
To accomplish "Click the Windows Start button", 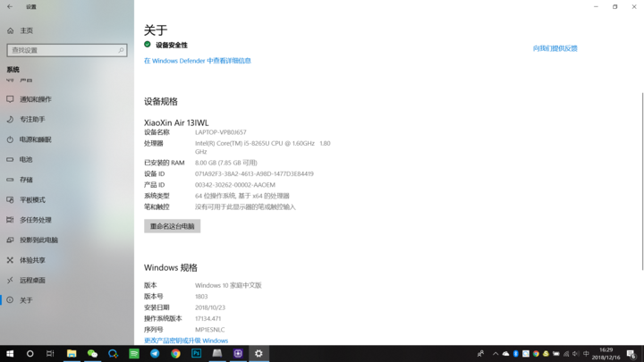I will point(10,354).
